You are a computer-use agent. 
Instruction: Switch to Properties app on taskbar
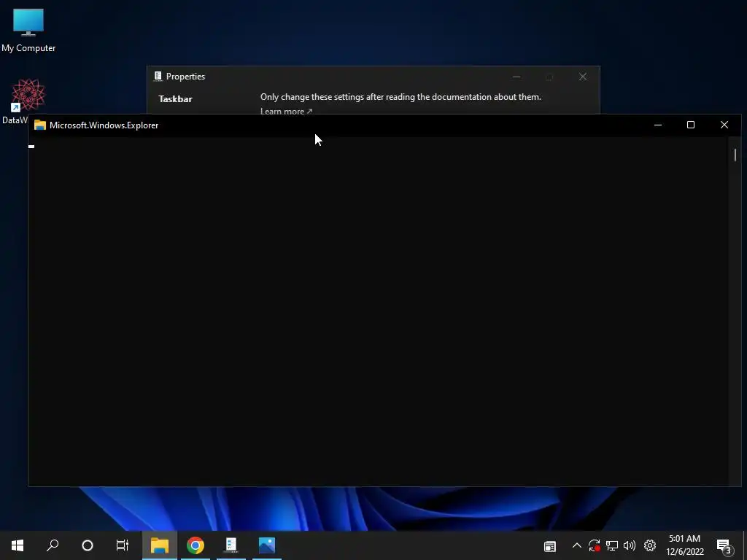pos(231,545)
